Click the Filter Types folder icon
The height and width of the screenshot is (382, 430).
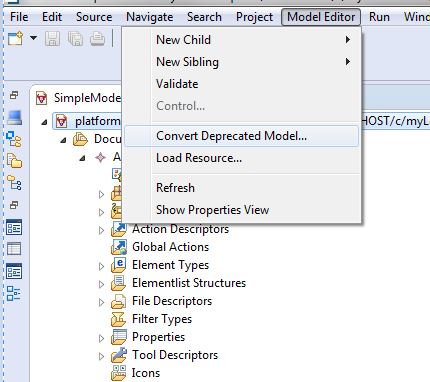coord(118,319)
